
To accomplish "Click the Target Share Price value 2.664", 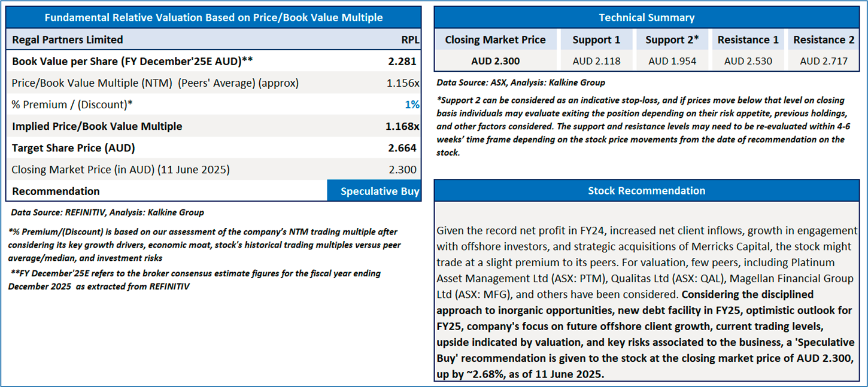I will point(402,148).
